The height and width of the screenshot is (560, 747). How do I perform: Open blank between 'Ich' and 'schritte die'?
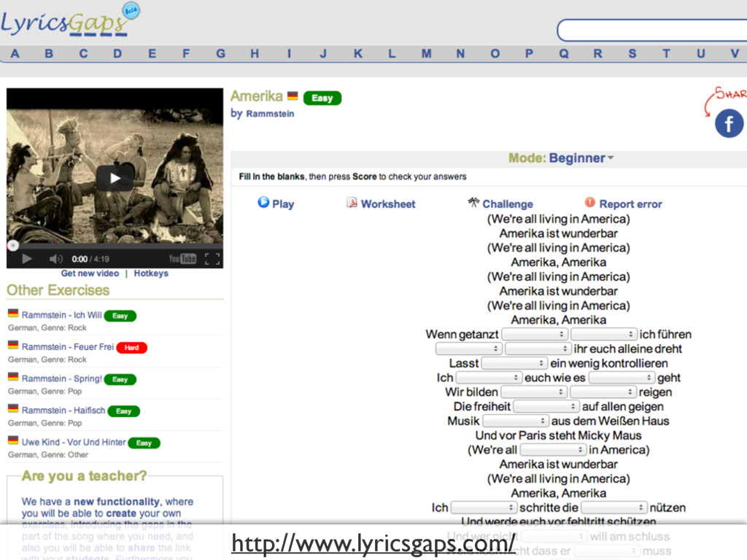[x=484, y=507]
